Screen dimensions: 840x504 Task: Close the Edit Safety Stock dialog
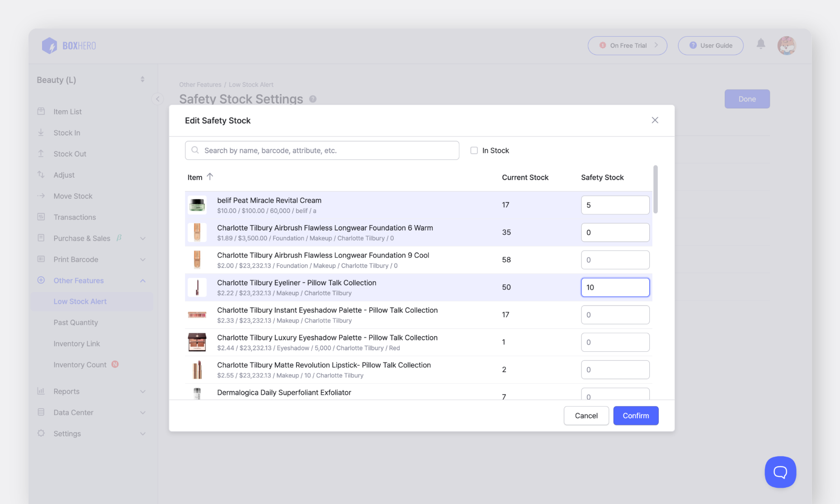(655, 120)
